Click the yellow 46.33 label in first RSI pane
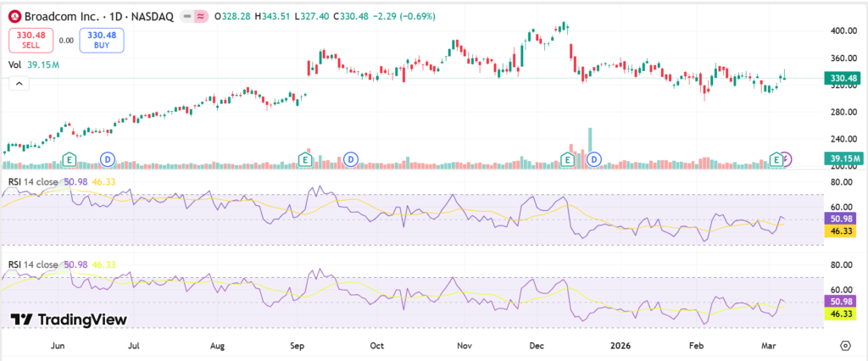868x361 pixels. [x=840, y=230]
